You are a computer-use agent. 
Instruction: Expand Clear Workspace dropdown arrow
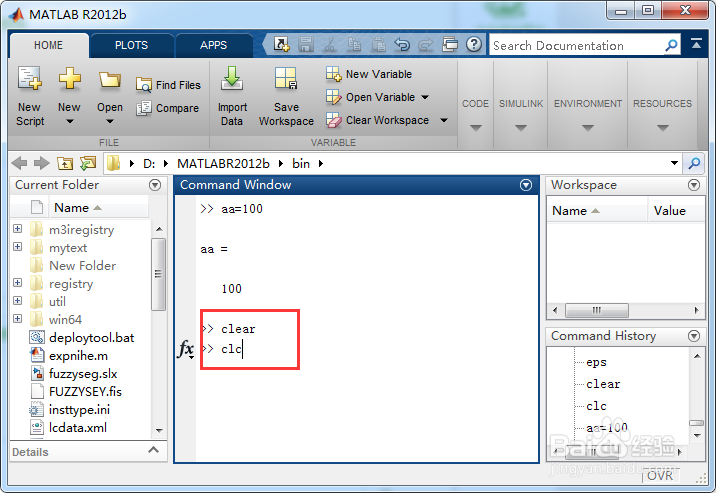(x=444, y=121)
